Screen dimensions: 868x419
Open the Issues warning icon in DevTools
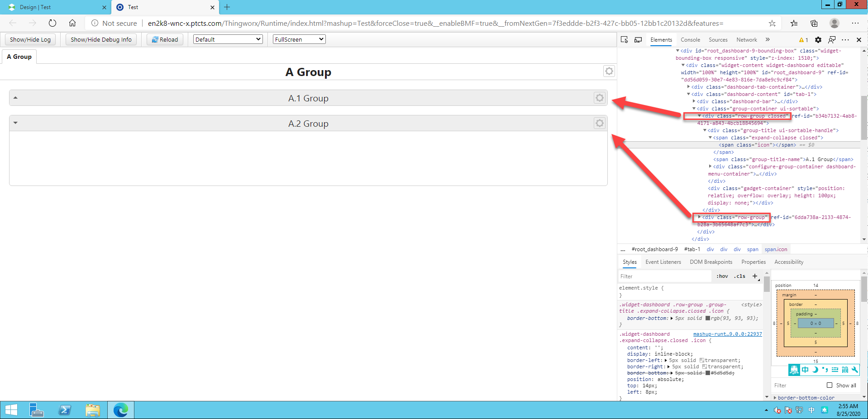tap(802, 40)
